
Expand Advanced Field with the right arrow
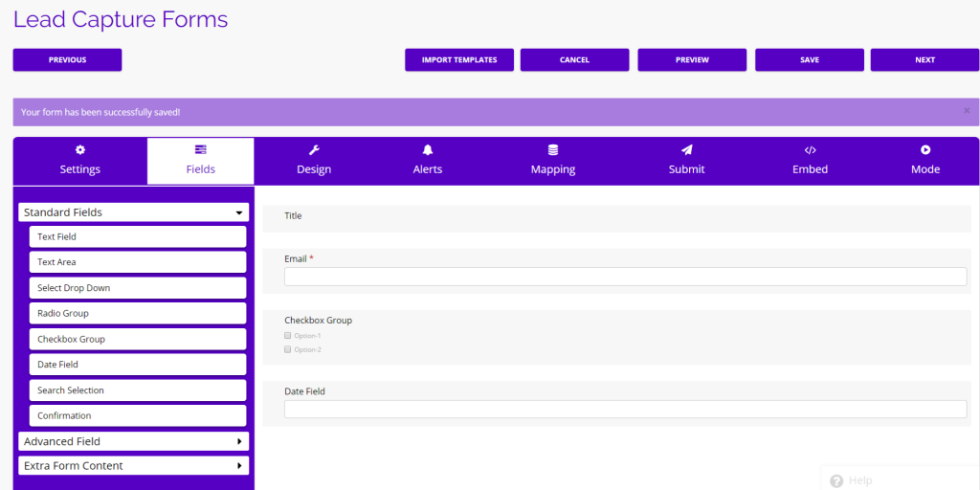(x=239, y=441)
